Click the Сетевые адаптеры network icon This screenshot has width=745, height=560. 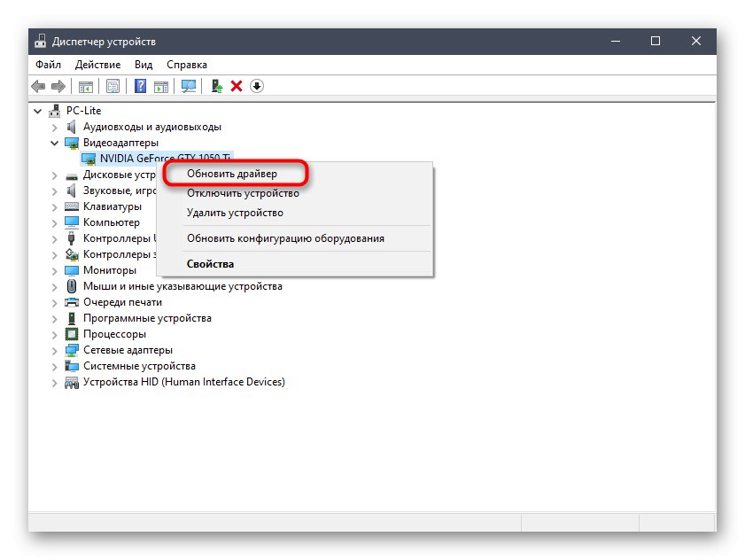[72, 350]
